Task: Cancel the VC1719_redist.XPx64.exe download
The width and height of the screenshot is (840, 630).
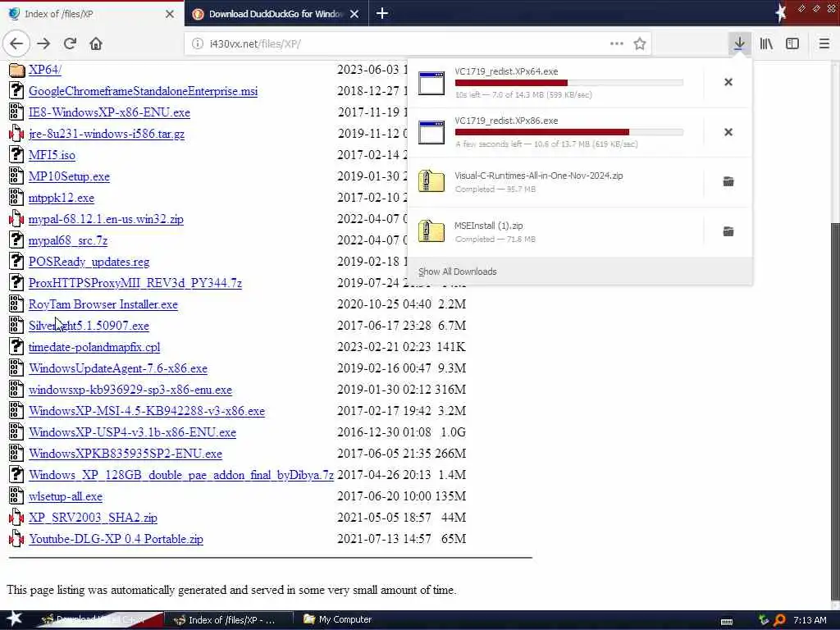Action: coord(728,82)
